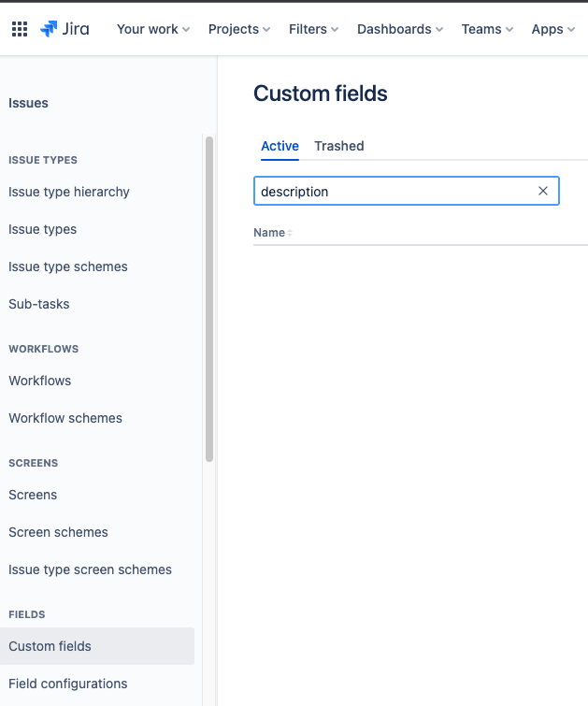588x706 pixels.
Task: Sort by Name column arrows
Action: tap(290, 233)
